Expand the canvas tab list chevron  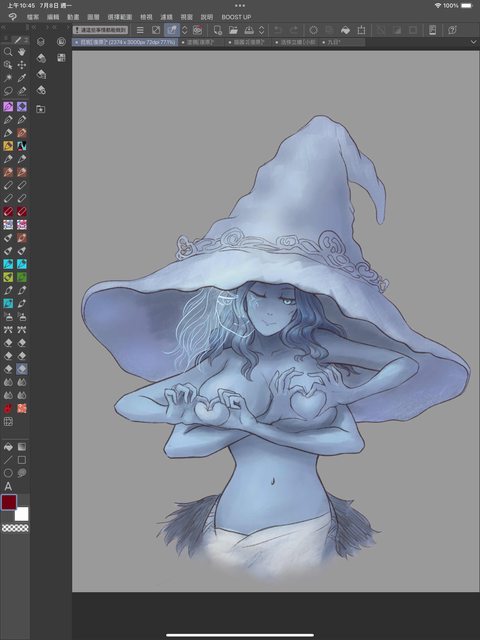[473, 42]
